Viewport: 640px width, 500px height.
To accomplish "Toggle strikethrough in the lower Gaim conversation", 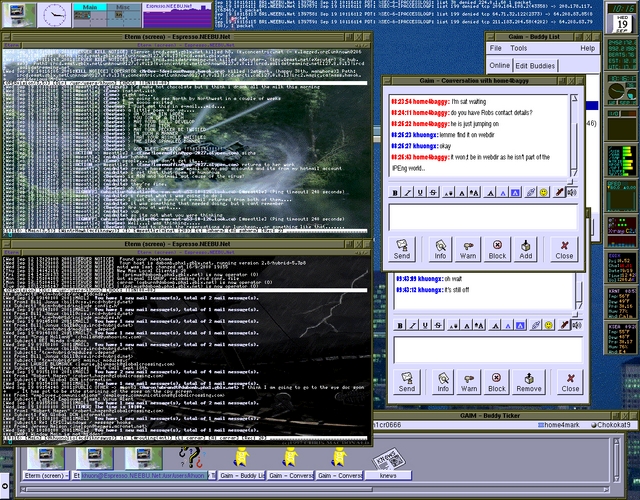I will click(x=438, y=325).
